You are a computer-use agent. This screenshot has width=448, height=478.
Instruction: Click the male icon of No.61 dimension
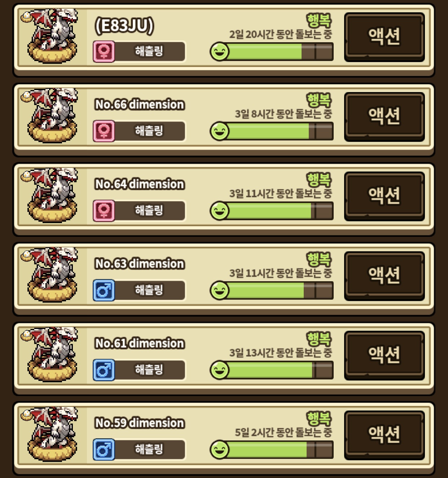pos(104,370)
